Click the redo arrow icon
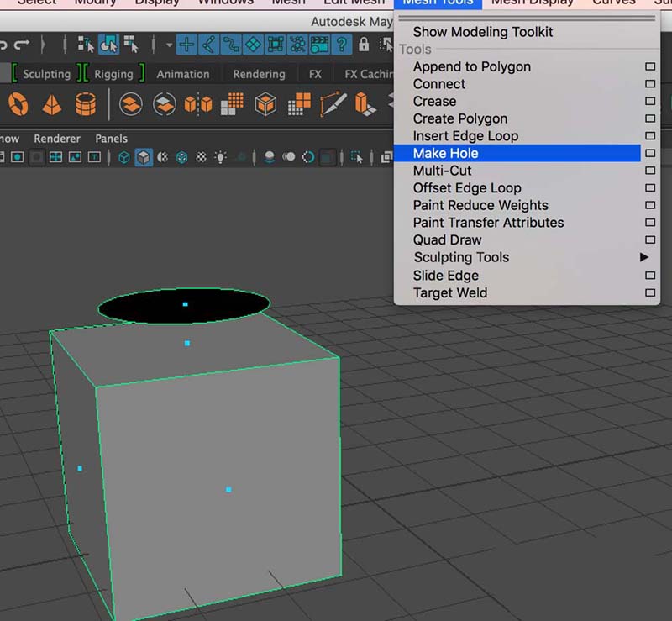 [22, 45]
